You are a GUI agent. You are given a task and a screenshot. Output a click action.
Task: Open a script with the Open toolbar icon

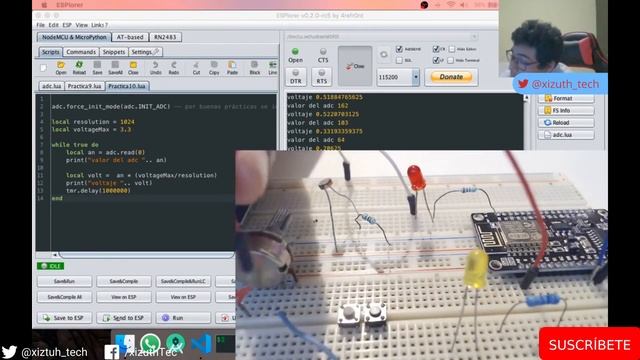(61, 68)
